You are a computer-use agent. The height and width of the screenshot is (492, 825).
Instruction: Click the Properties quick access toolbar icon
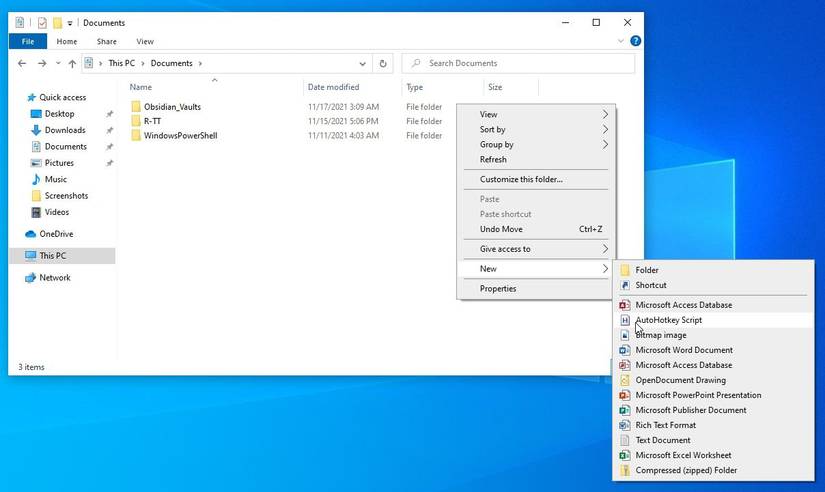[x=42, y=23]
